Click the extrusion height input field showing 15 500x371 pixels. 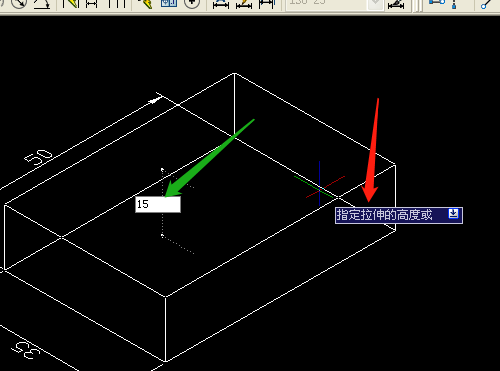pyautogui.click(x=158, y=204)
